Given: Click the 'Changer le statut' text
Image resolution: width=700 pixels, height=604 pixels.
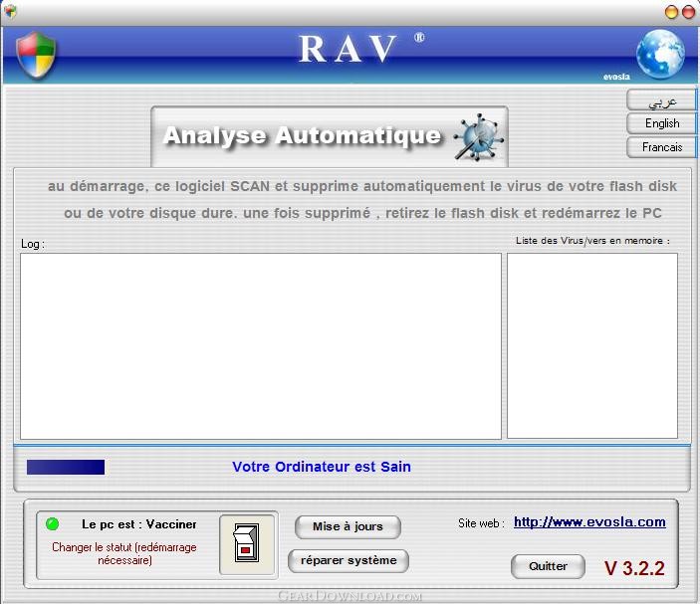Looking at the screenshot, I should tap(124, 553).
